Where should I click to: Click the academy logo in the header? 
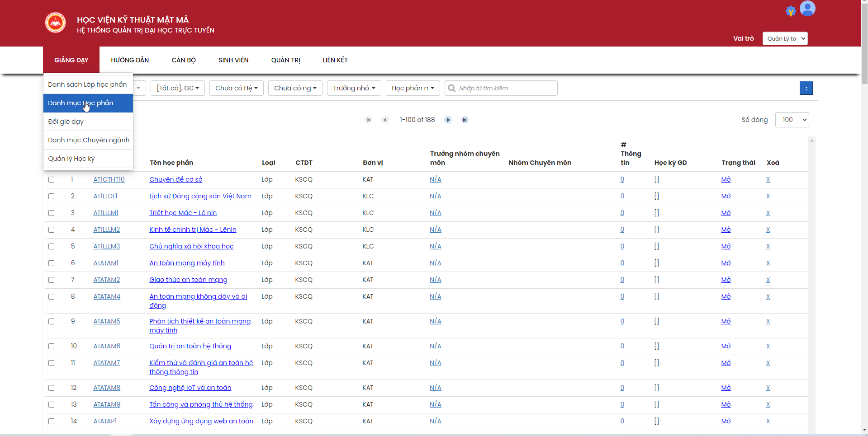pyautogui.click(x=55, y=23)
